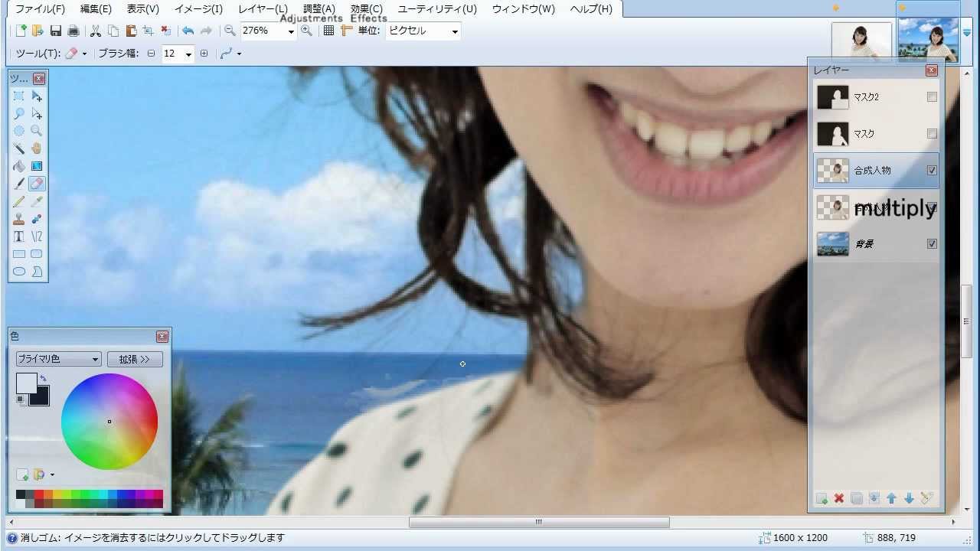The height and width of the screenshot is (551, 980).
Task: Move layer up with blue arrow
Action: tap(891, 498)
